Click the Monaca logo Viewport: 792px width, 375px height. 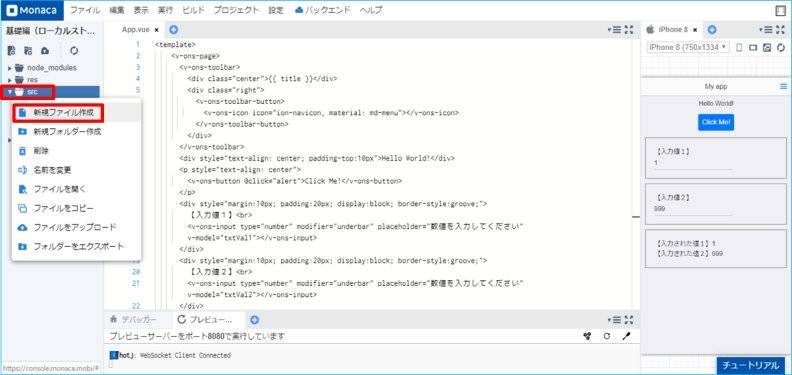(32, 10)
